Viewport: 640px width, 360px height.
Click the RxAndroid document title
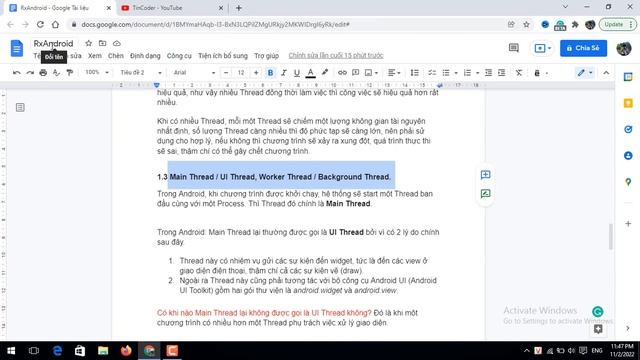tap(53, 43)
